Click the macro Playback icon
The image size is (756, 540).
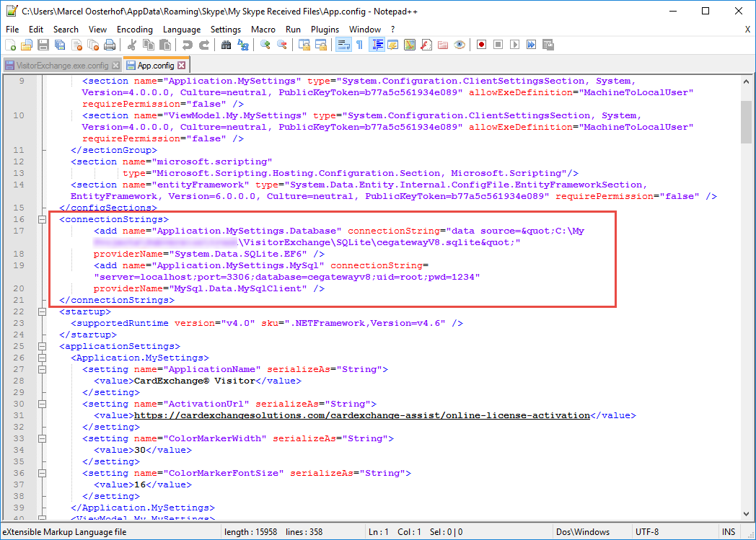click(514, 45)
